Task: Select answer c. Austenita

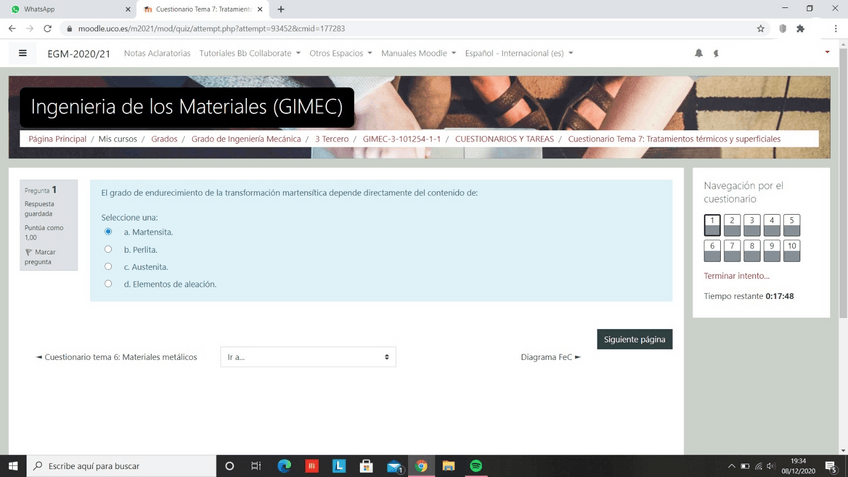Action: pyautogui.click(x=108, y=267)
